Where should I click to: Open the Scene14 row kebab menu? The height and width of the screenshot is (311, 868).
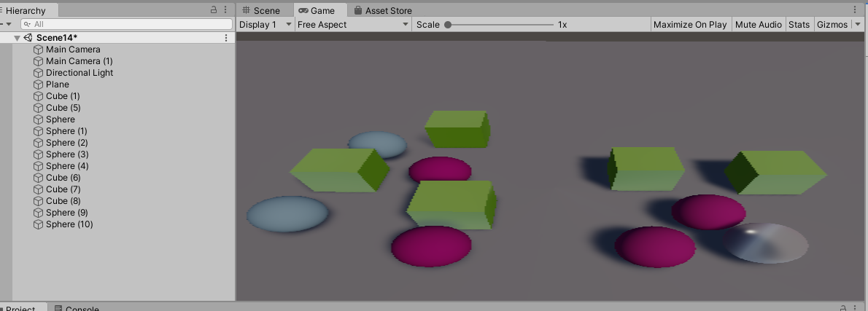226,38
